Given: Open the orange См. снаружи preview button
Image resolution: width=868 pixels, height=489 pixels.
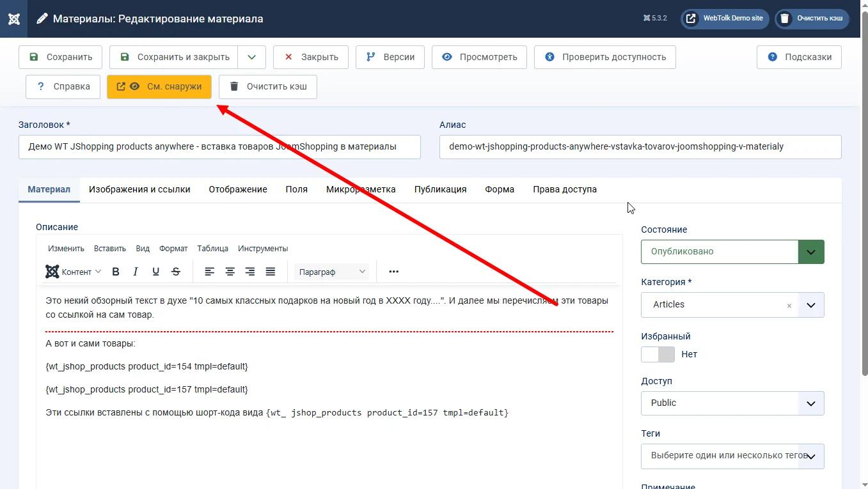Looking at the screenshot, I should (x=159, y=87).
